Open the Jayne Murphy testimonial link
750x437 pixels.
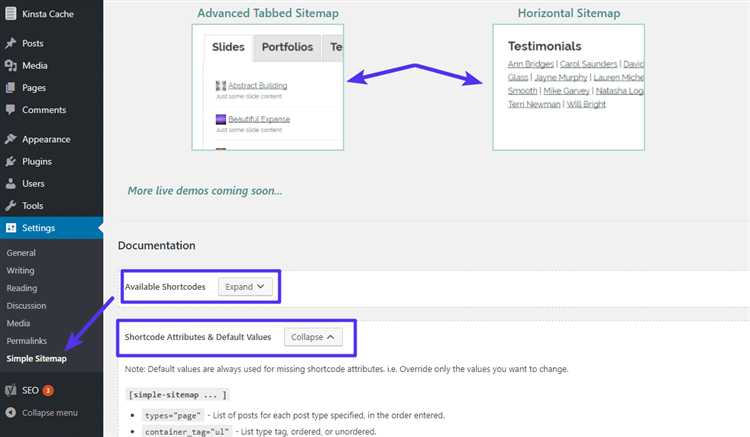(561, 77)
